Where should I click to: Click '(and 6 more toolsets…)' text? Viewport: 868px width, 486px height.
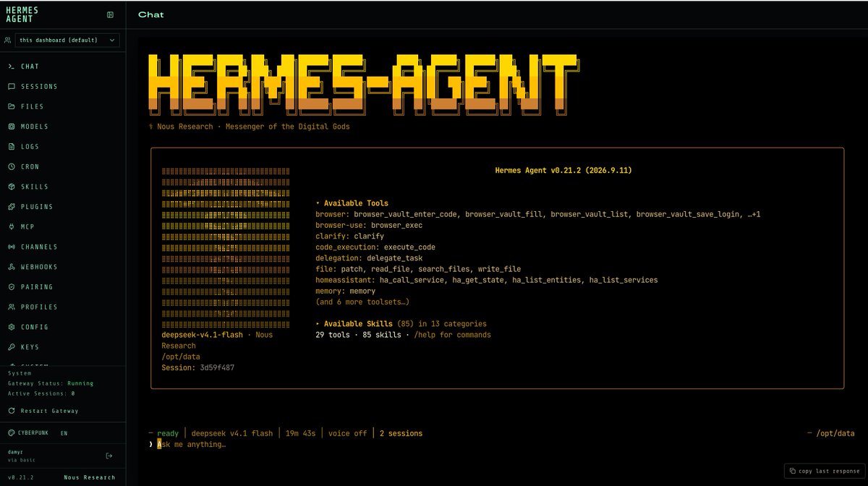point(362,302)
